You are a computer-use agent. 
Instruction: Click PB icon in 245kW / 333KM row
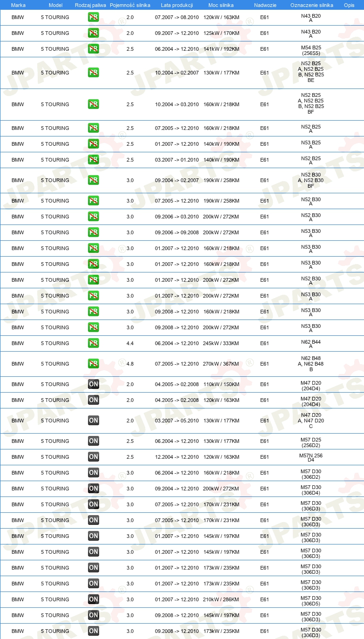pyautogui.click(x=94, y=343)
